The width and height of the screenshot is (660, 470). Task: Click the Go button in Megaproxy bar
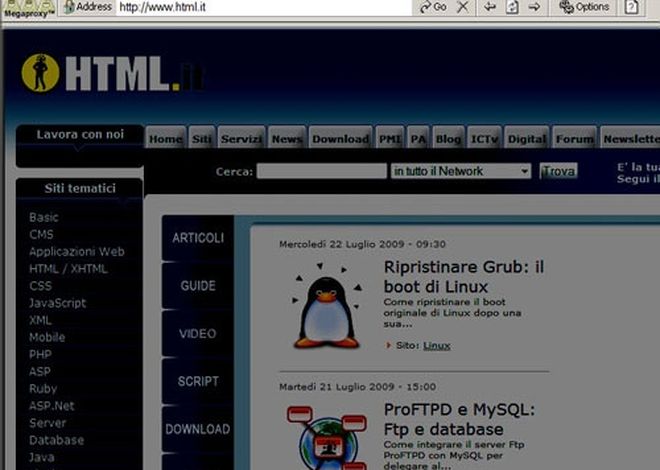pos(433,7)
